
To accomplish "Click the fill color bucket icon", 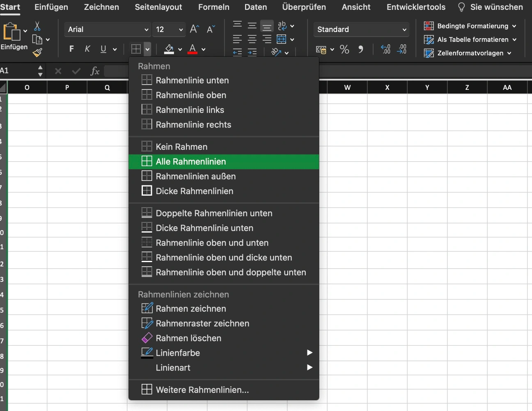I will coord(169,49).
